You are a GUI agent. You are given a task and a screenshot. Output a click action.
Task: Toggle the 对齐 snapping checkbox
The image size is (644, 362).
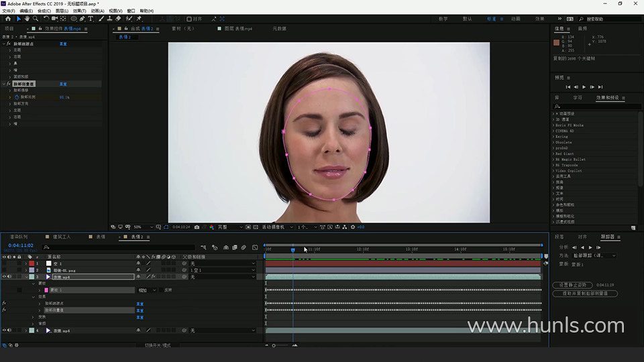click(x=189, y=19)
